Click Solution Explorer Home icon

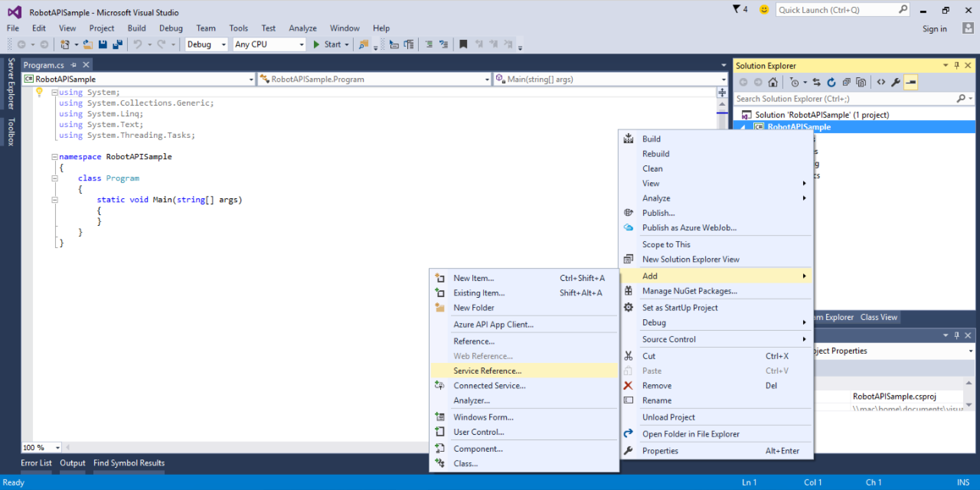pos(773,82)
